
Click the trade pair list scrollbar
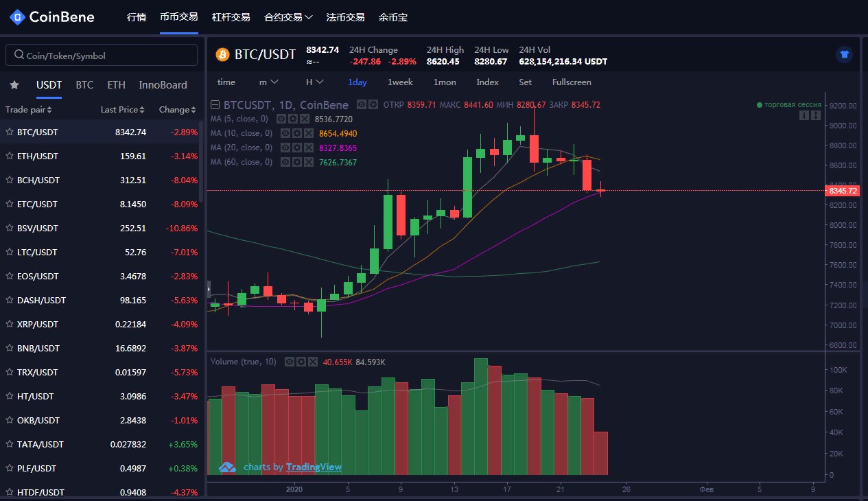click(201, 161)
